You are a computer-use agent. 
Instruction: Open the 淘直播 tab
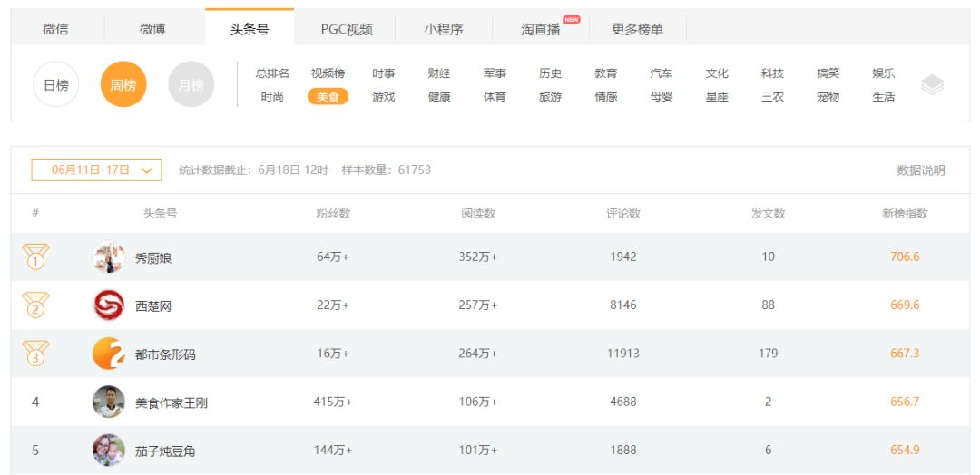point(541,29)
